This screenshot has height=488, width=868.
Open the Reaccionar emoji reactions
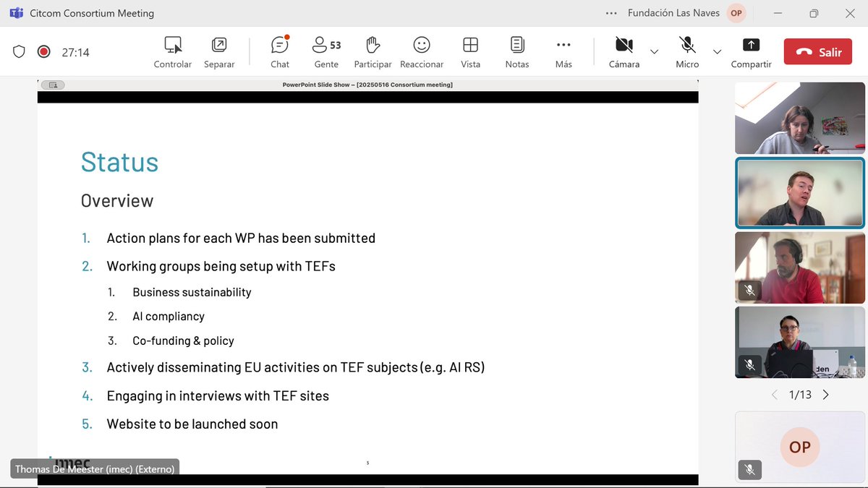click(422, 52)
